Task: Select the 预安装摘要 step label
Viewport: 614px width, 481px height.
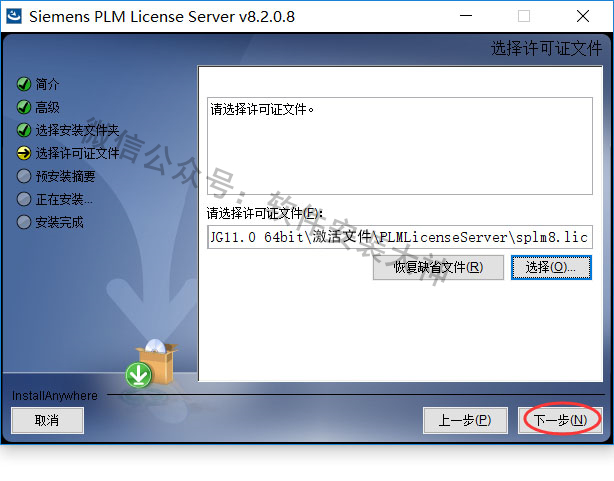Action: pos(65,176)
